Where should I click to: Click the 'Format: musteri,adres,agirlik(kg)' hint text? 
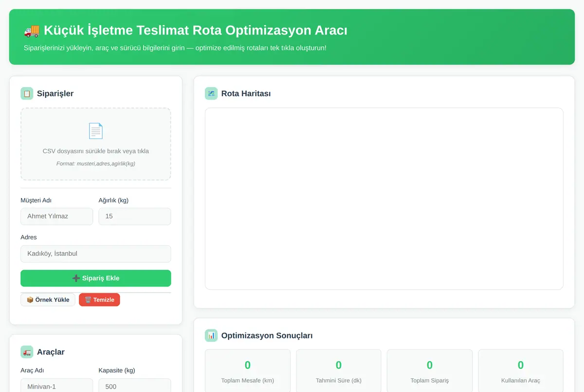click(x=96, y=164)
